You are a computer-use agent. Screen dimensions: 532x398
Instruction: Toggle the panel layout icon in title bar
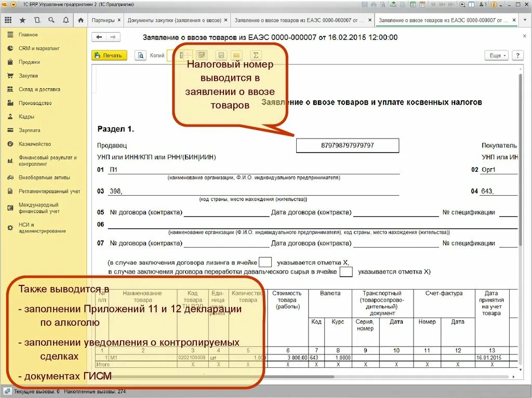click(x=472, y=4)
